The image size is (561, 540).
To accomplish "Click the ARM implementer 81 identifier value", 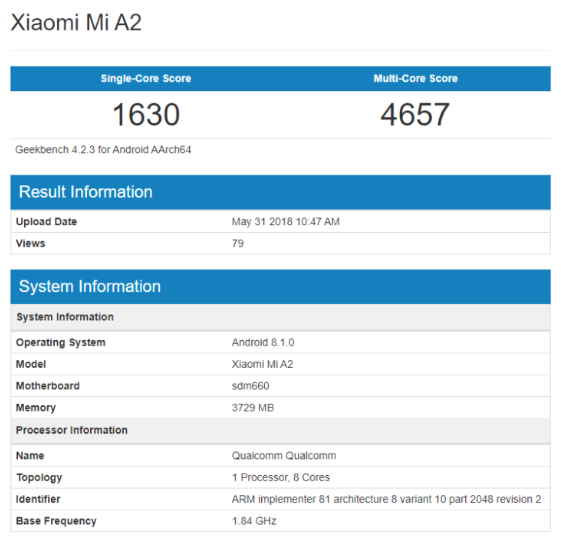I will coord(386,499).
